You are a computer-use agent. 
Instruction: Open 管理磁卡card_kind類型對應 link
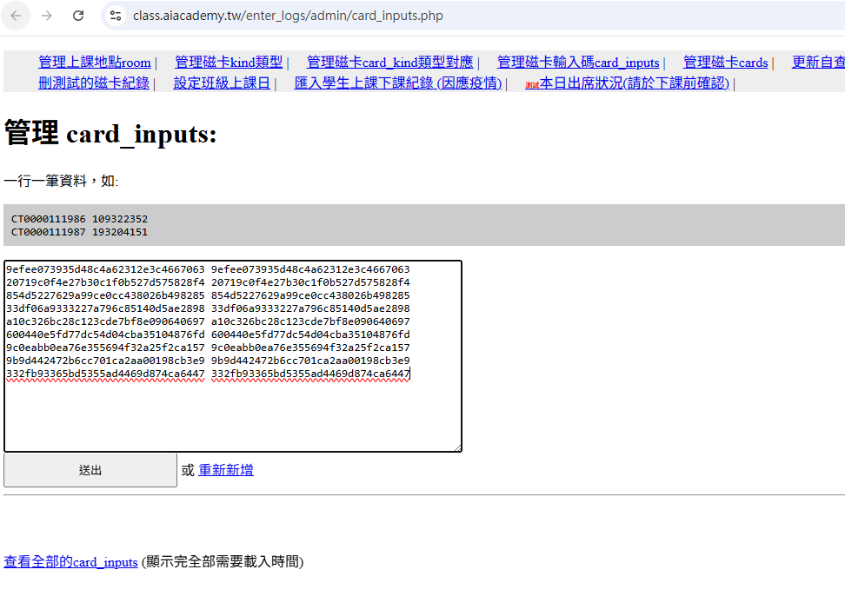(389, 63)
